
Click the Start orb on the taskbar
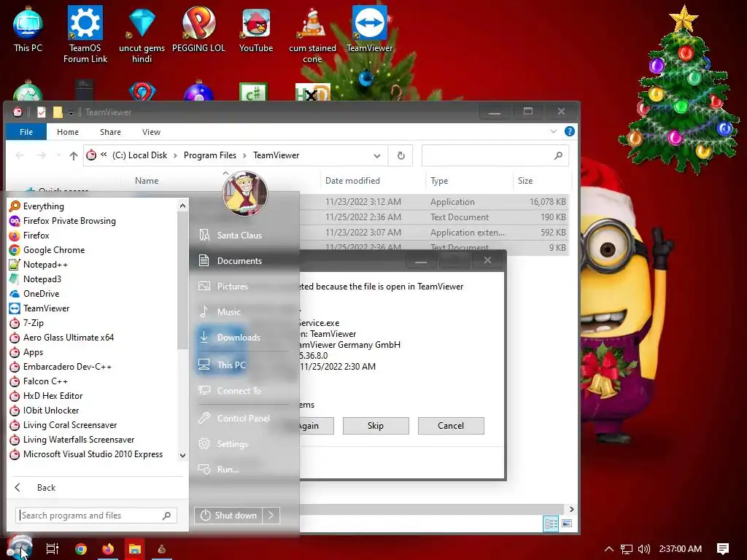click(x=20, y=548)
